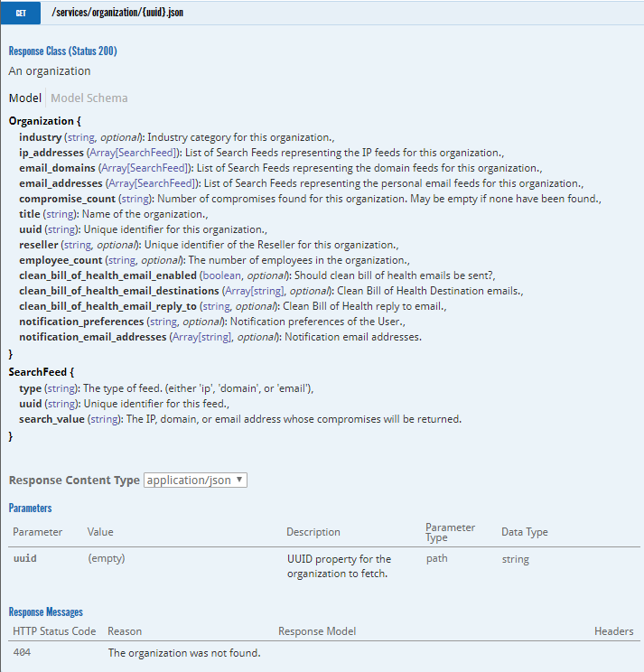
Task: Click the compromise_count property name
Action: coord(67,198)
